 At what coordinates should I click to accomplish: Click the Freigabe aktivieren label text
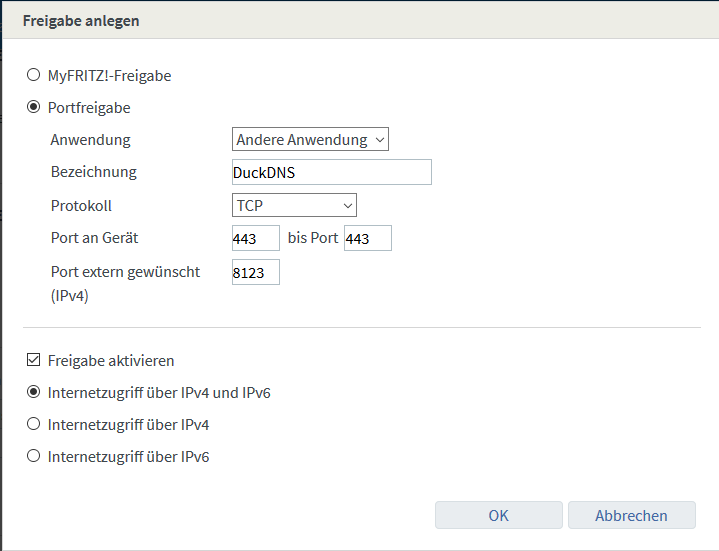click(111, 361)
